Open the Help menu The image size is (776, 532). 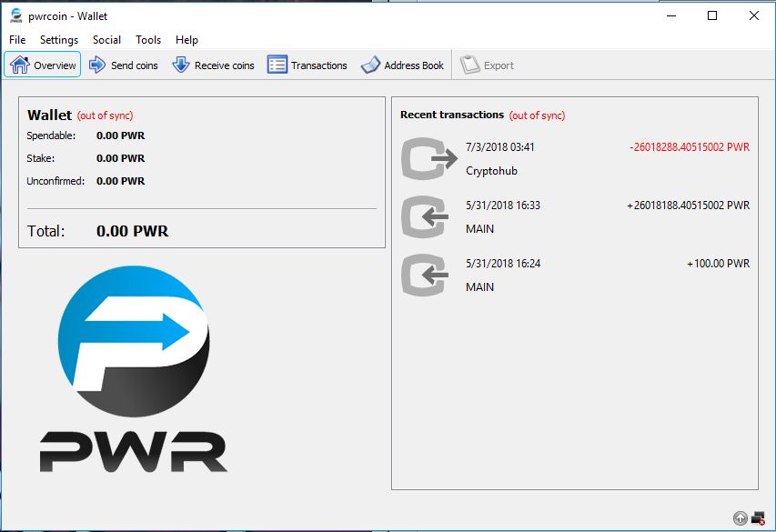tap(186, 40)
